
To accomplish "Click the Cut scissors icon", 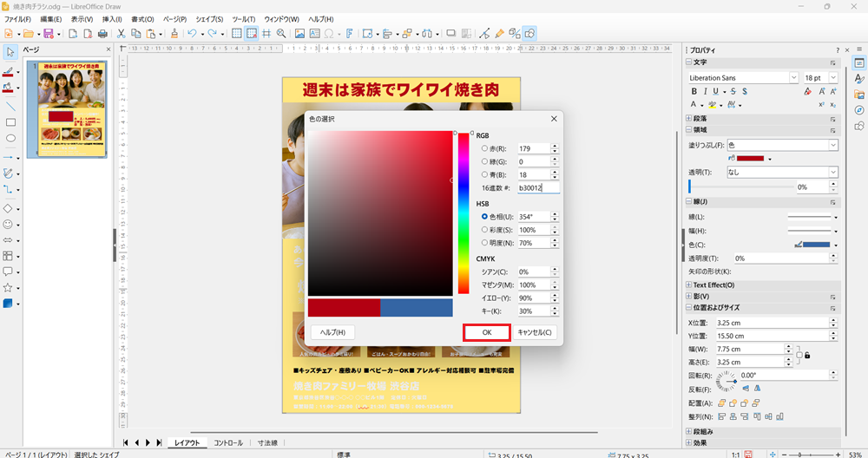I will [x=121, y=34].
